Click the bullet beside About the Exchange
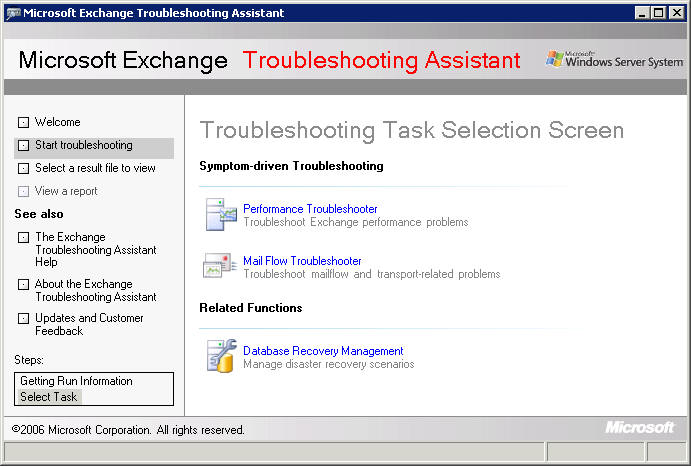691x466 pixels. pos(23,284)
